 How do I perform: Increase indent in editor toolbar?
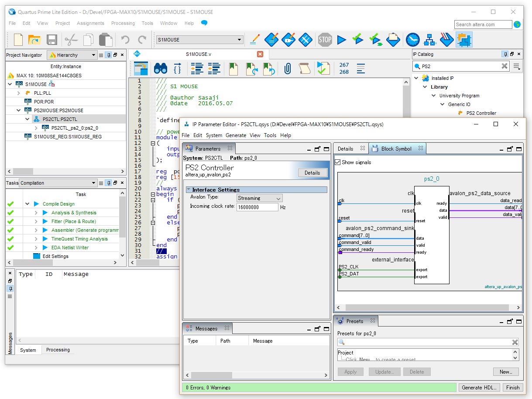coord(197,69)
